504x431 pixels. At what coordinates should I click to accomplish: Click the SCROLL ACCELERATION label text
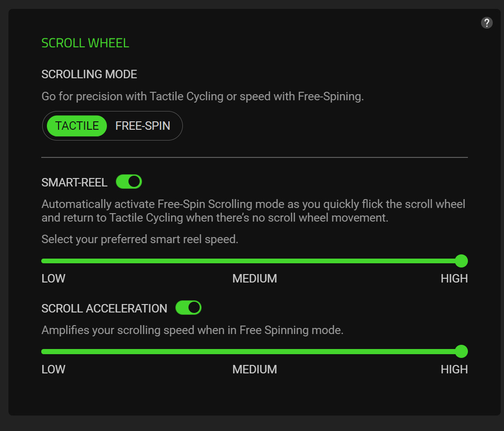coord(104,309)
